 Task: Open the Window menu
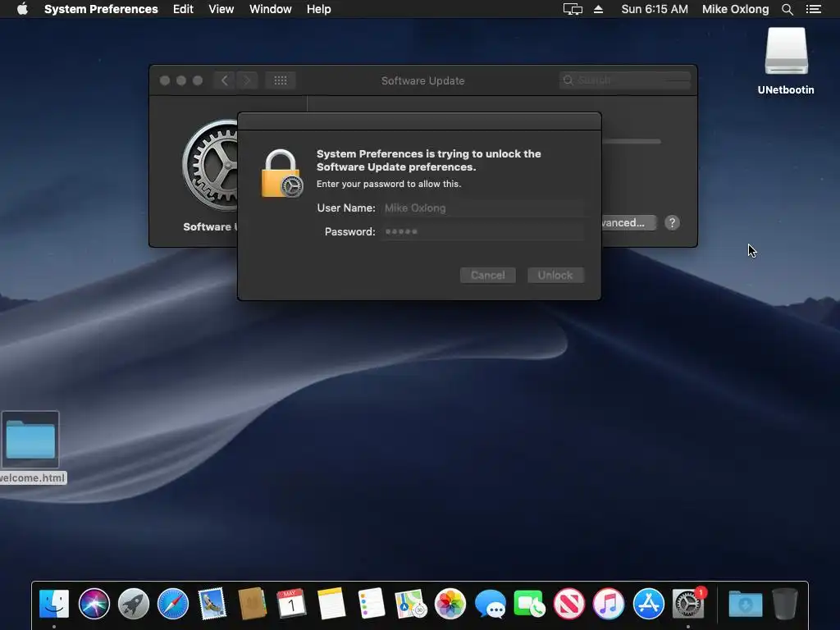pos(271,9)
